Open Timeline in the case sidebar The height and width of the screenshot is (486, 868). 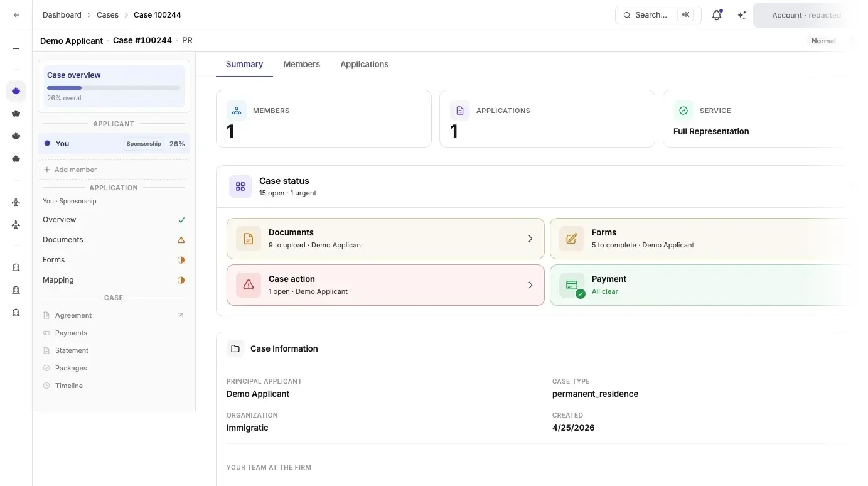114,386
